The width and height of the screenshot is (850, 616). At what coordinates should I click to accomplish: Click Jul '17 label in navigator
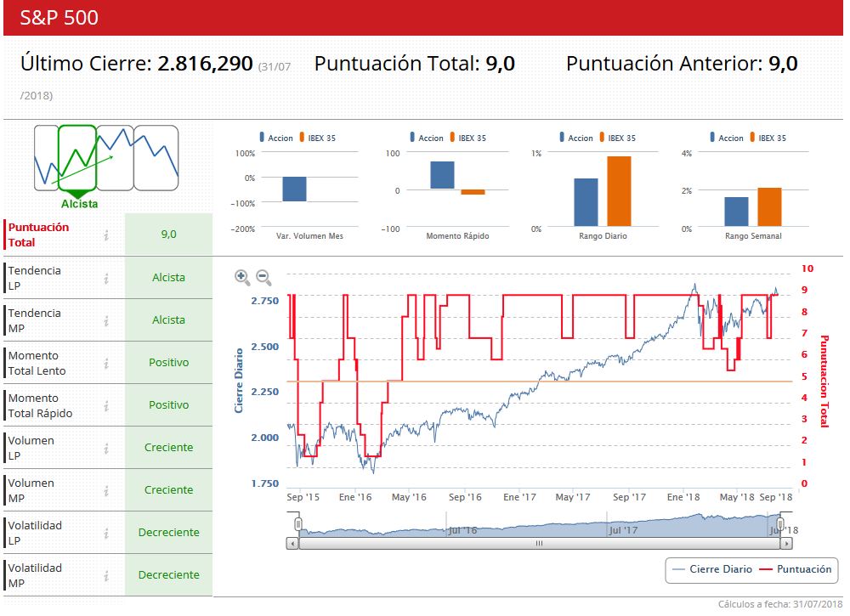click(623, 530)
